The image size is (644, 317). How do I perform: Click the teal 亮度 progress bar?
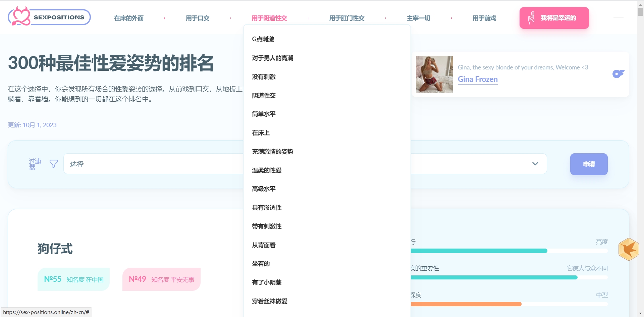[479, 251]
